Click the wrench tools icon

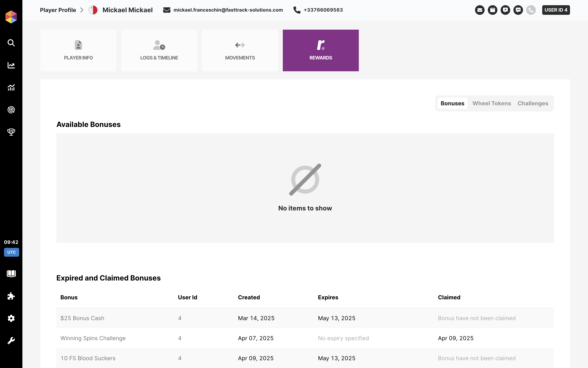click(11, 341)
